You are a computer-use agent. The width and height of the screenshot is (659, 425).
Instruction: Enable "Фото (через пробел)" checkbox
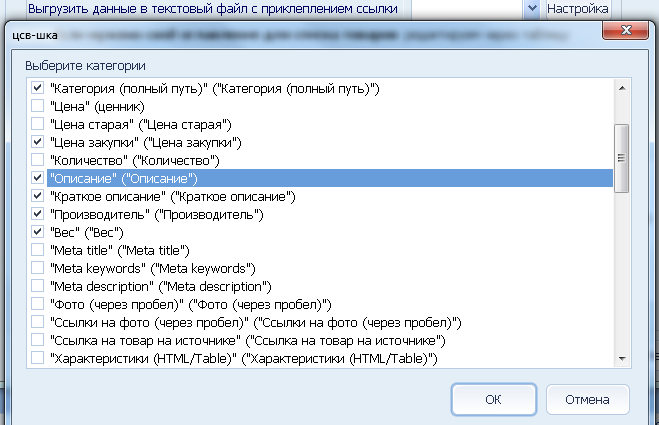37,304
